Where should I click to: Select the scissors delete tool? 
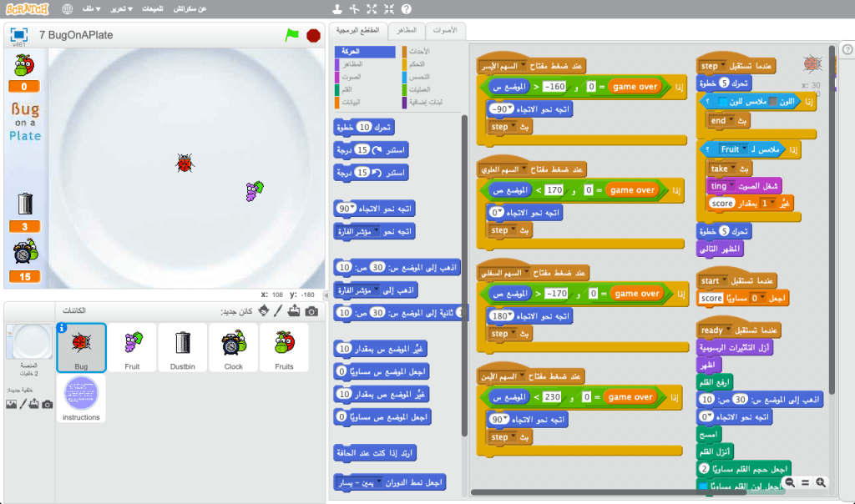(x=353, y=9)
